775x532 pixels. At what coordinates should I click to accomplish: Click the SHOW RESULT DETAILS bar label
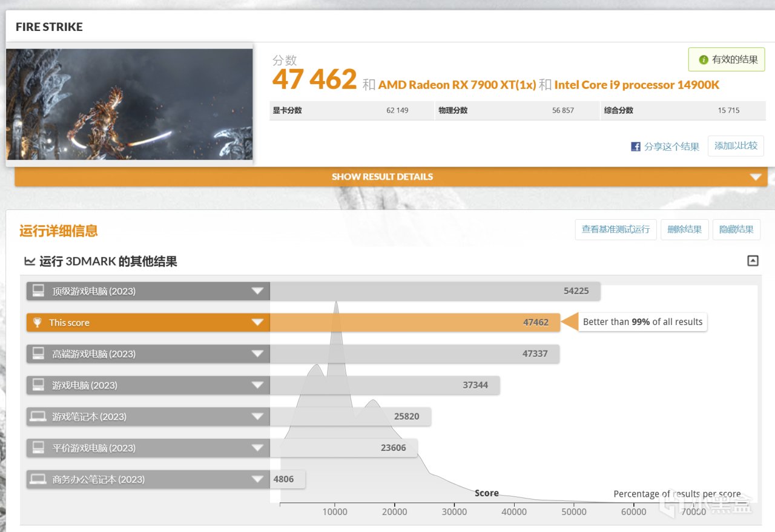click(382, 177)
